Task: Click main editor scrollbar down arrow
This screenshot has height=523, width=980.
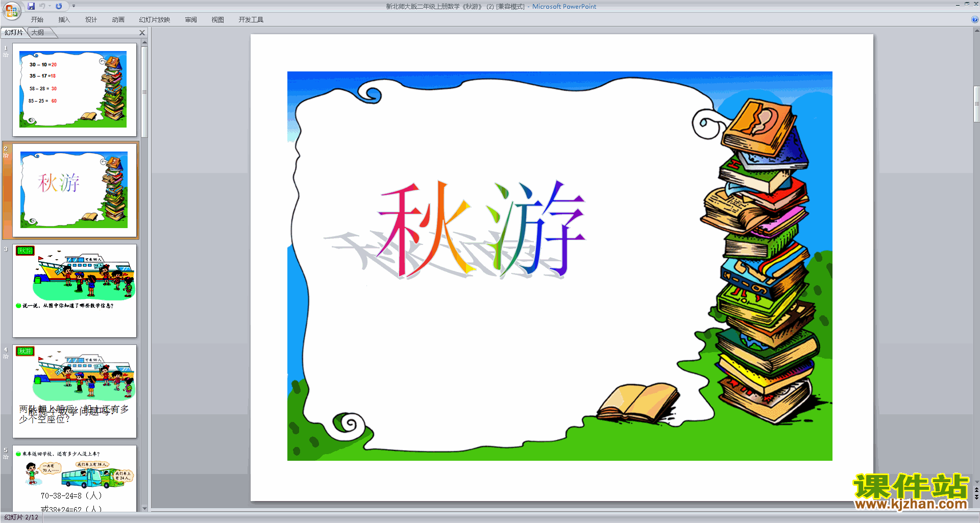Action: coord(976,482)
